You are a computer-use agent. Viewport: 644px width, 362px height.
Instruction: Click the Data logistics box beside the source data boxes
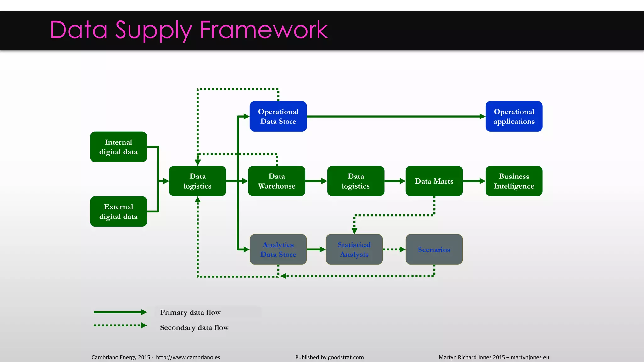[197, 181]
